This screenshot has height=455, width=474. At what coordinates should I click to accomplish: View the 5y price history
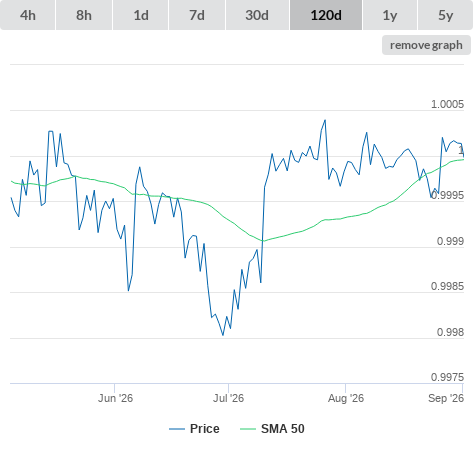pos(446,15)
